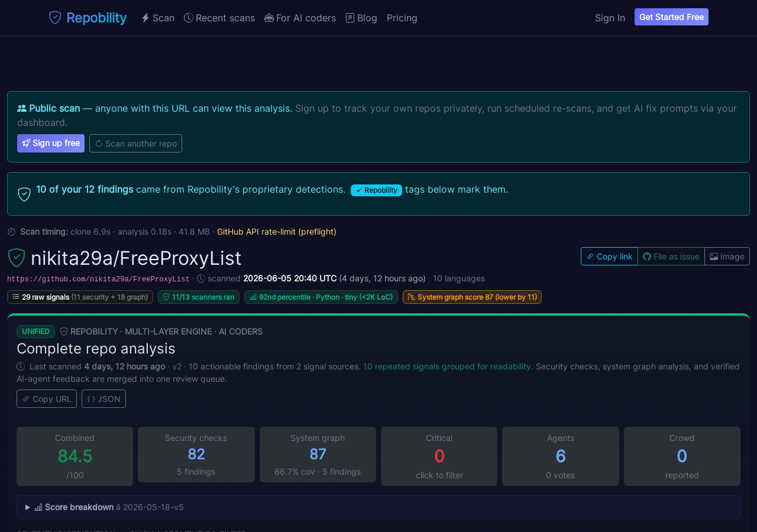Click the System graph 87 card

(318, 455)
